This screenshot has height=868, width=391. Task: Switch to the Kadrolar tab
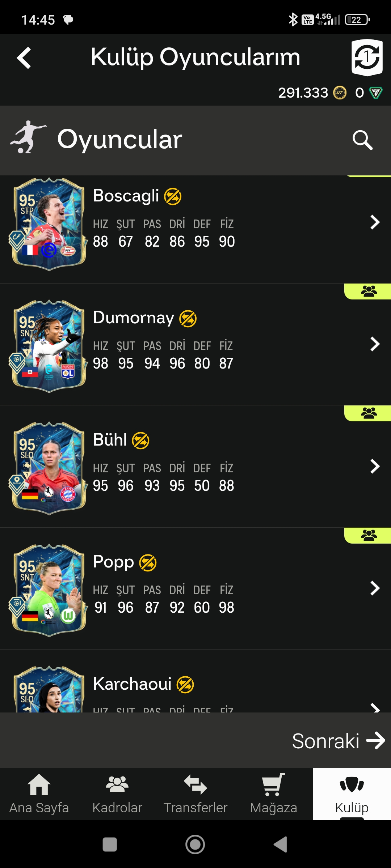tap(117, 794)
